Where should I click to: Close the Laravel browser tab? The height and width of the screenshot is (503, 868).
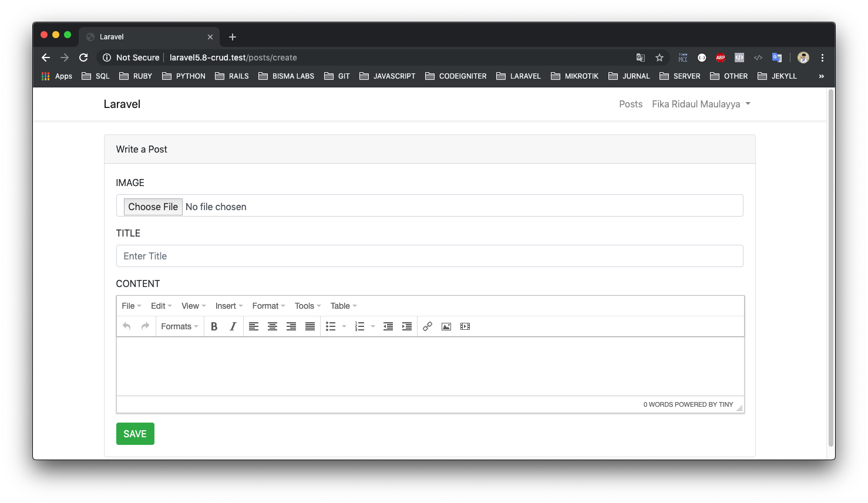[x=210, y=37]
